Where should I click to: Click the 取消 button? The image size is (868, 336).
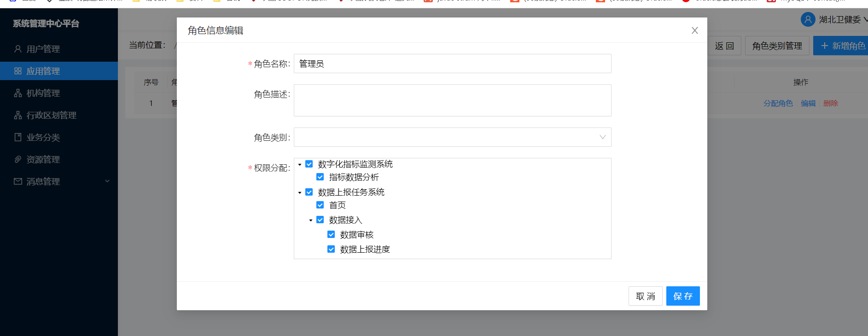pos(646,296)
